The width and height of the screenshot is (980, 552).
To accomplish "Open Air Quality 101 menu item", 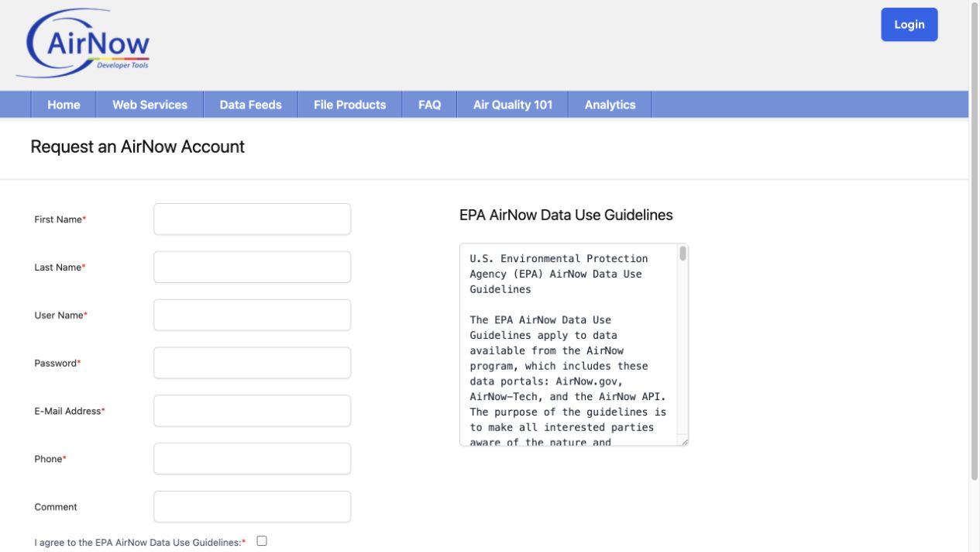I will click(513, 105).
